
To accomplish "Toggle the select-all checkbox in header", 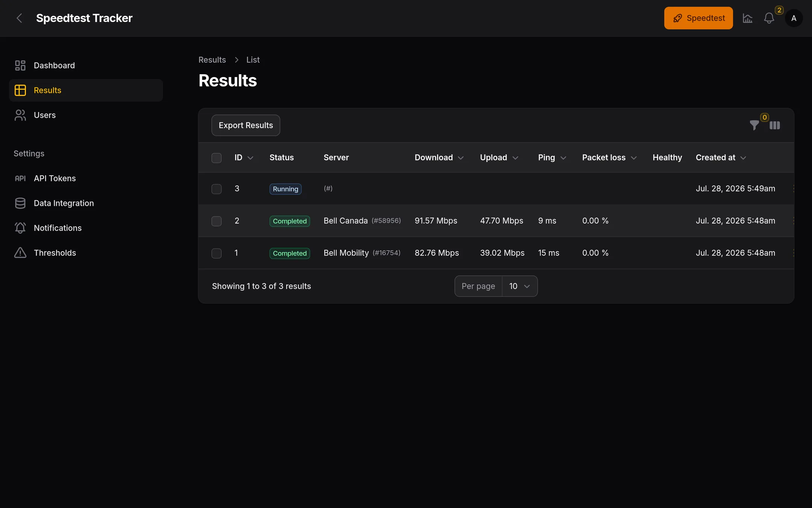I will coord(217,158).
